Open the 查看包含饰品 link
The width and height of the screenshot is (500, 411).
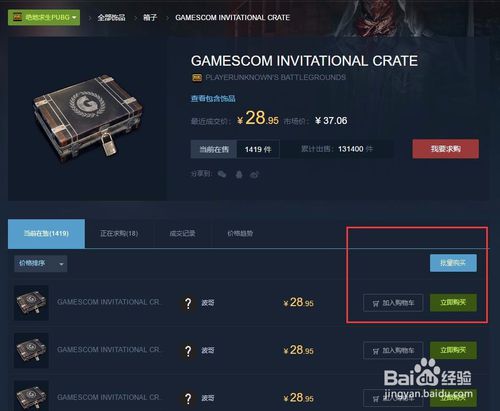coord(213,98)
